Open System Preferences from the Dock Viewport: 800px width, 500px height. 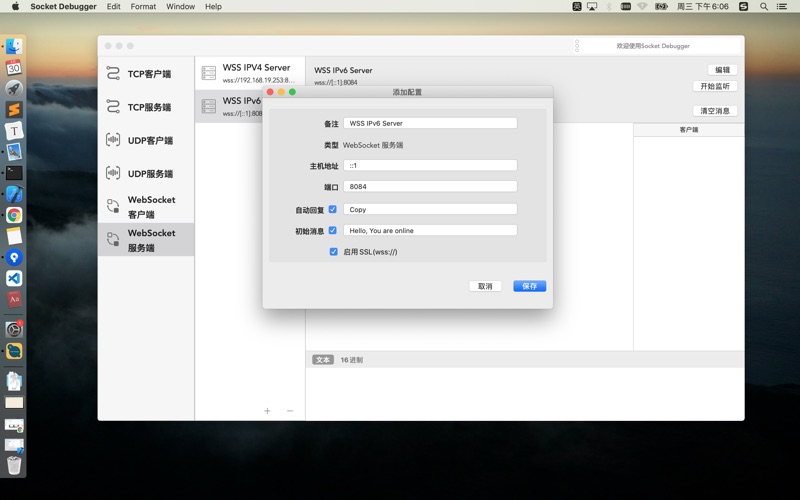[14, 330]
